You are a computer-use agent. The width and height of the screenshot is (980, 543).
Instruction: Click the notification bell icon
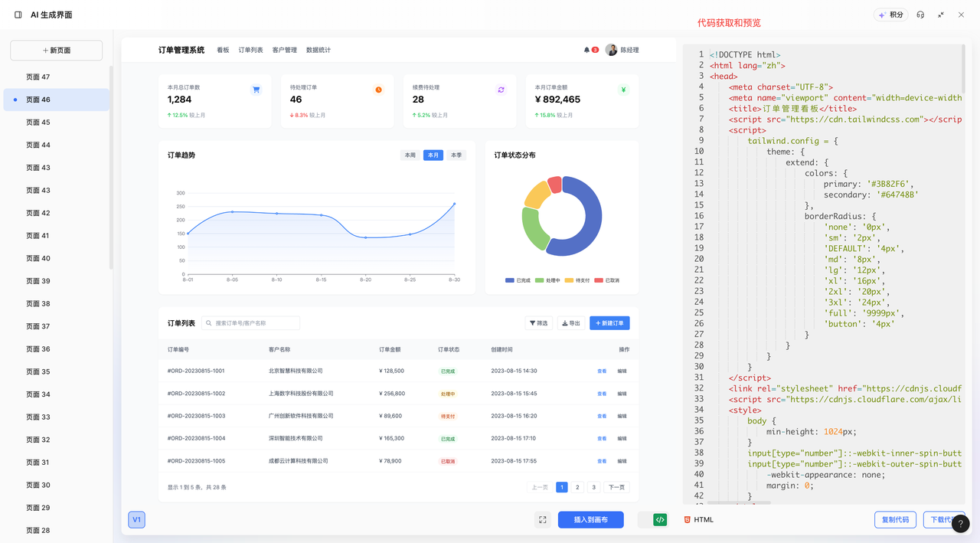[587, 50]
